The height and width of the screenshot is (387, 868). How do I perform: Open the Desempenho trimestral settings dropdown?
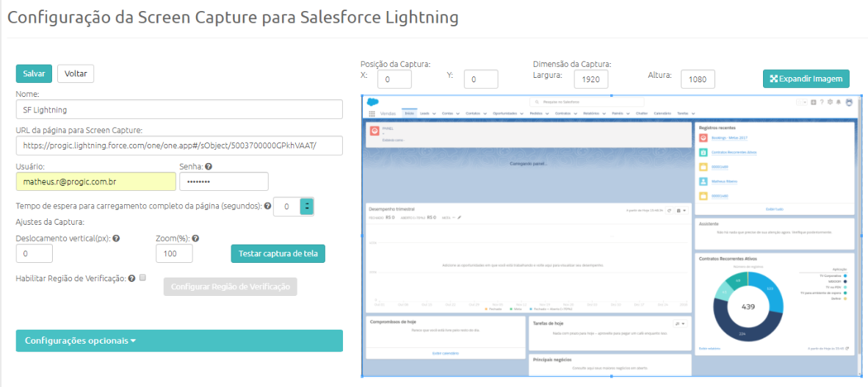(681, 210)
